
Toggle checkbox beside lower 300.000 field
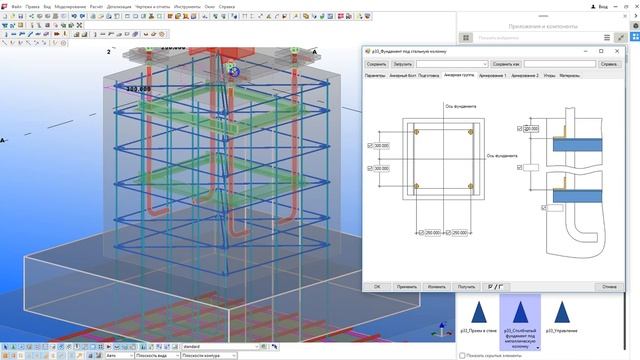[x=370, y=168]
